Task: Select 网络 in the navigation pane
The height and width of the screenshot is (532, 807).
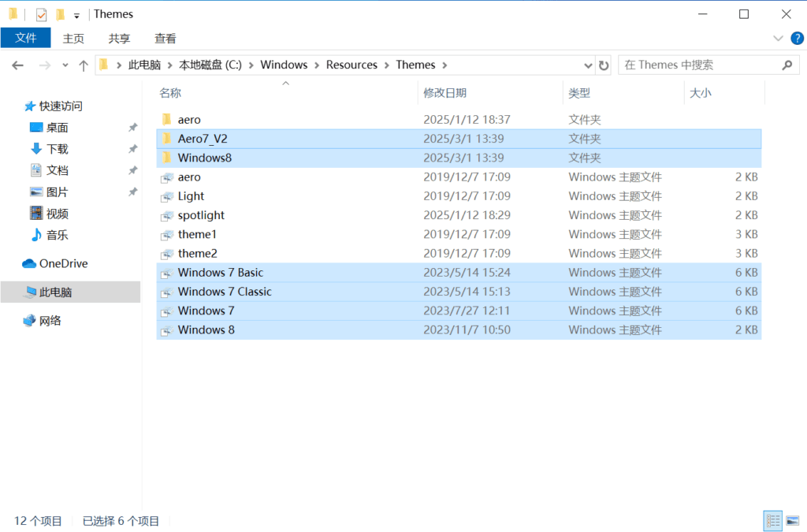Action: (x=50, y=321)
